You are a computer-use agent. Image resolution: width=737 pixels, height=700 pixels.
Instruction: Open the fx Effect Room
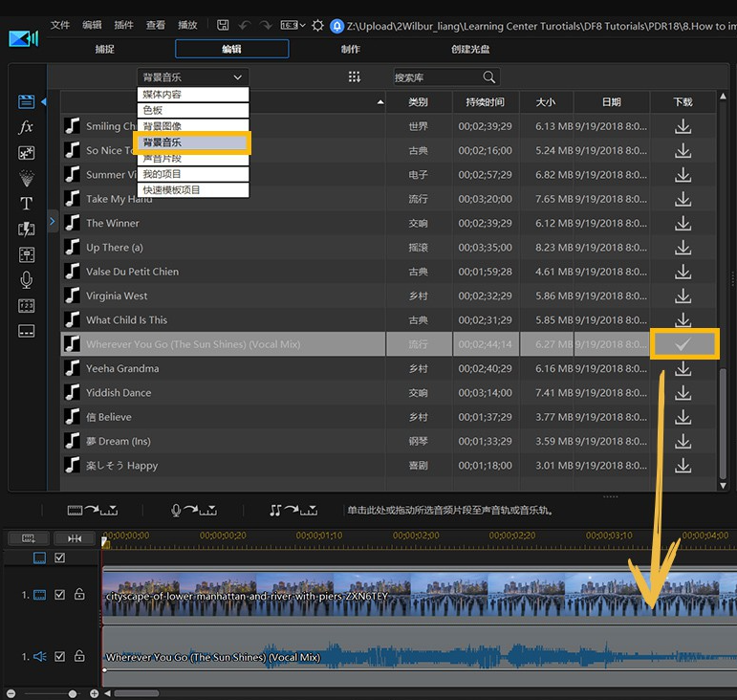point(26,127)
